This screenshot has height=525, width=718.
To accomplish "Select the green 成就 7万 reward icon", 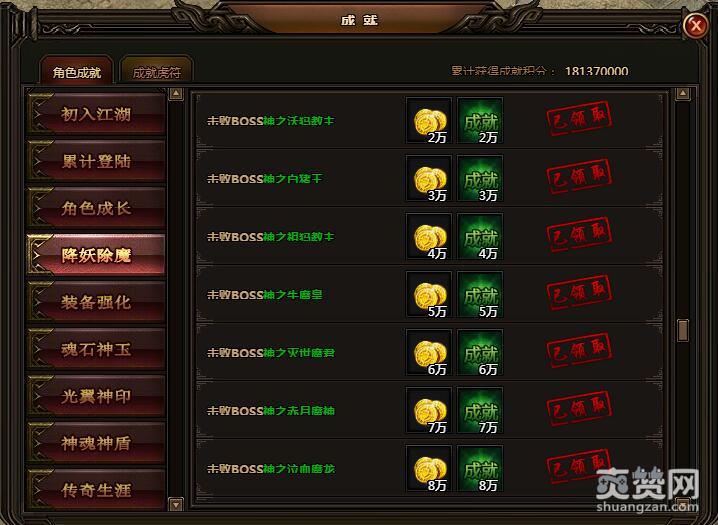I will (x=480, y=411).
